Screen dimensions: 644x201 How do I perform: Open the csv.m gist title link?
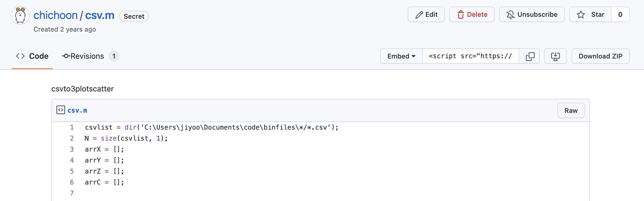pyautogui.click(x=100, y=15)
